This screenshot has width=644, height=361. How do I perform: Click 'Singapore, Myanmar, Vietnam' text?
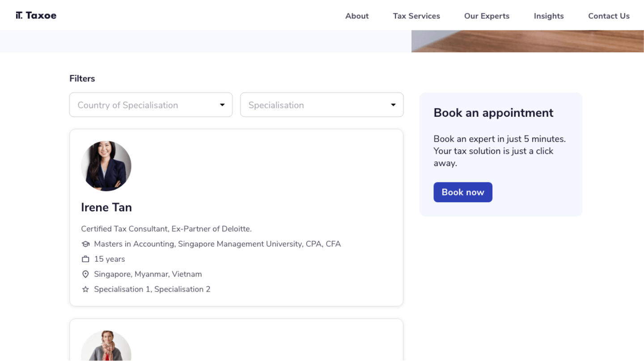(x=148, y=274)
